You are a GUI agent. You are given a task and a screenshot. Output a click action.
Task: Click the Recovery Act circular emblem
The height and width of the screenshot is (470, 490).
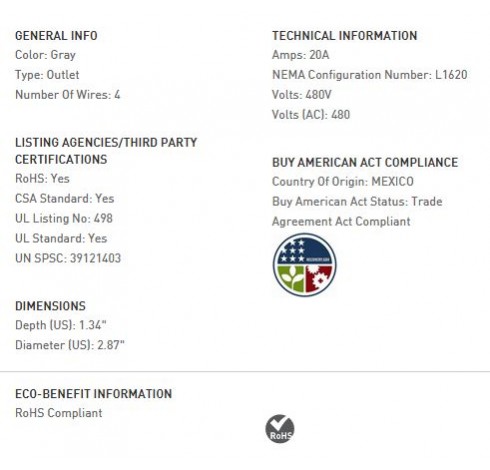(304, 265)
